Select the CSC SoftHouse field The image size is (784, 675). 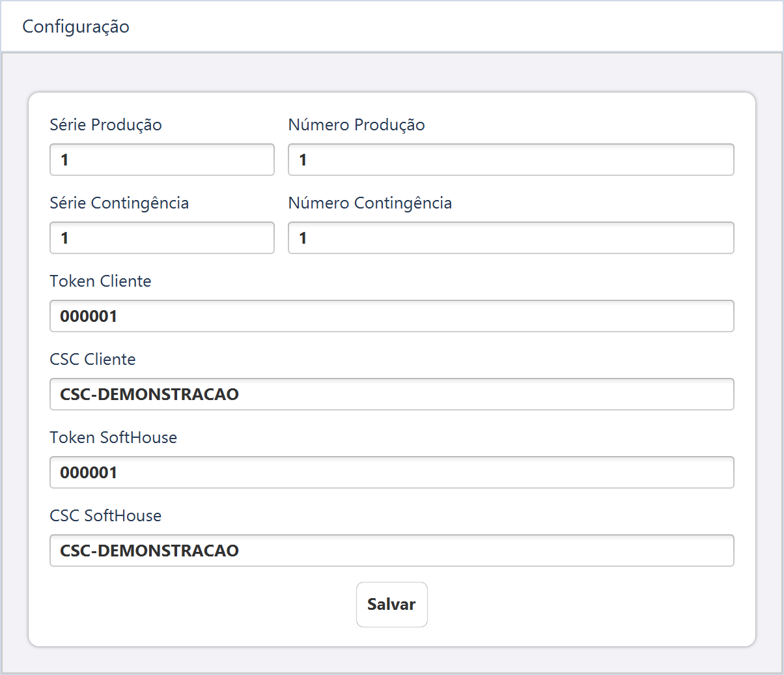point(392,551)
